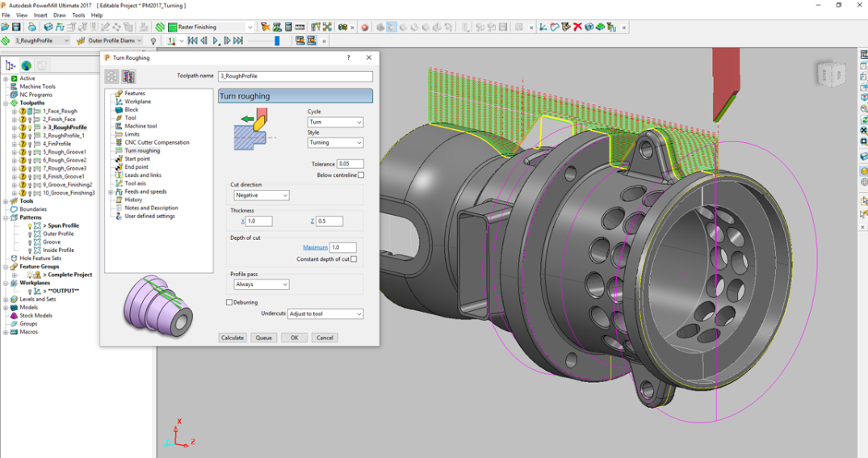Open the Tools menu
Screen dimensions: 868x458
78,15
